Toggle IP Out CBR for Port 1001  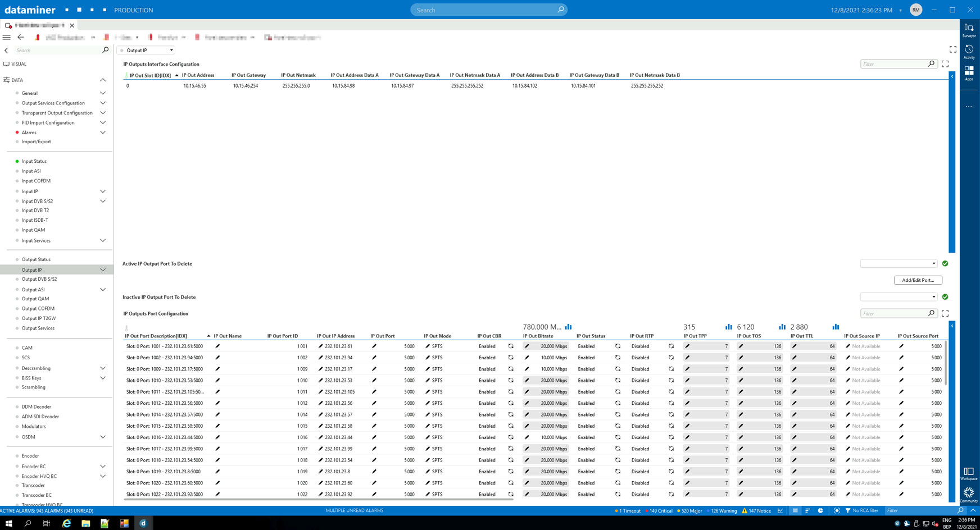coord(511,346)
